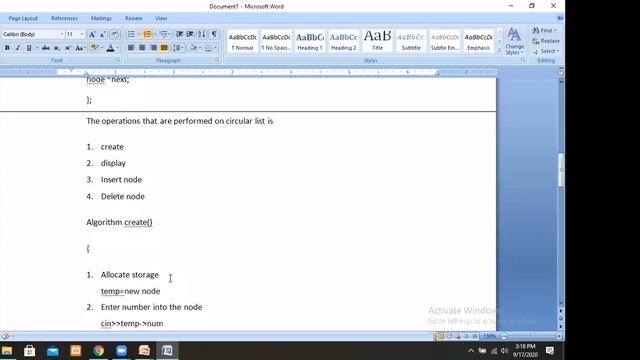Apply the Subtitle style
This screenshot has height=360, width=640.
[x=411, y=41]
